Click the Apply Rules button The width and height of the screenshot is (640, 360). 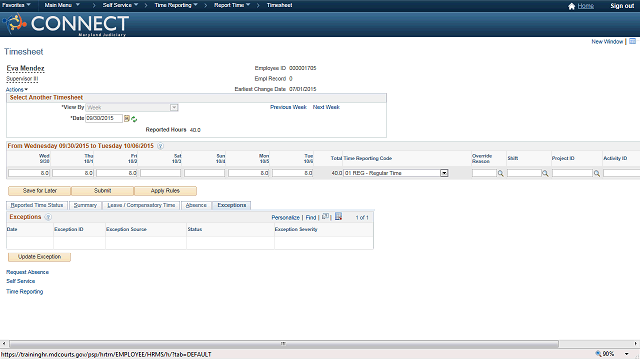click(x=165, y=191)
